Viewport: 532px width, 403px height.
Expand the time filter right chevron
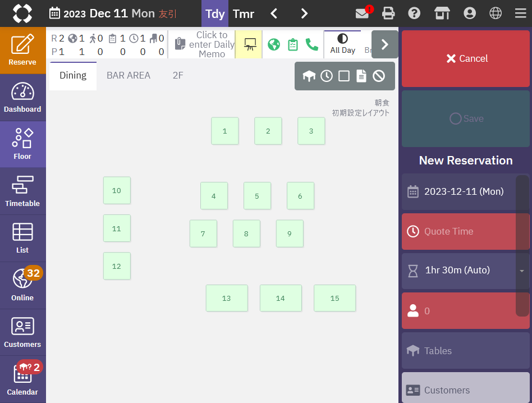coord(384,44)
